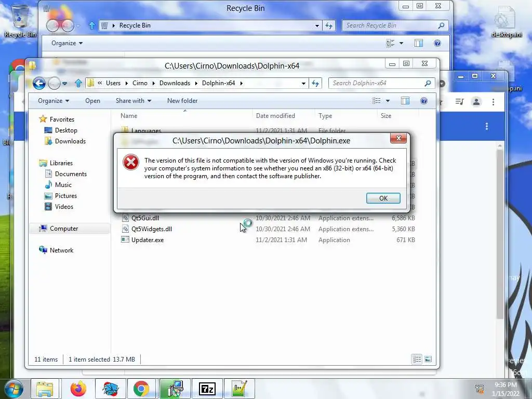Open the Pictures library
The height and width of the screenshot is (399, 532).
tap(66, 196)
